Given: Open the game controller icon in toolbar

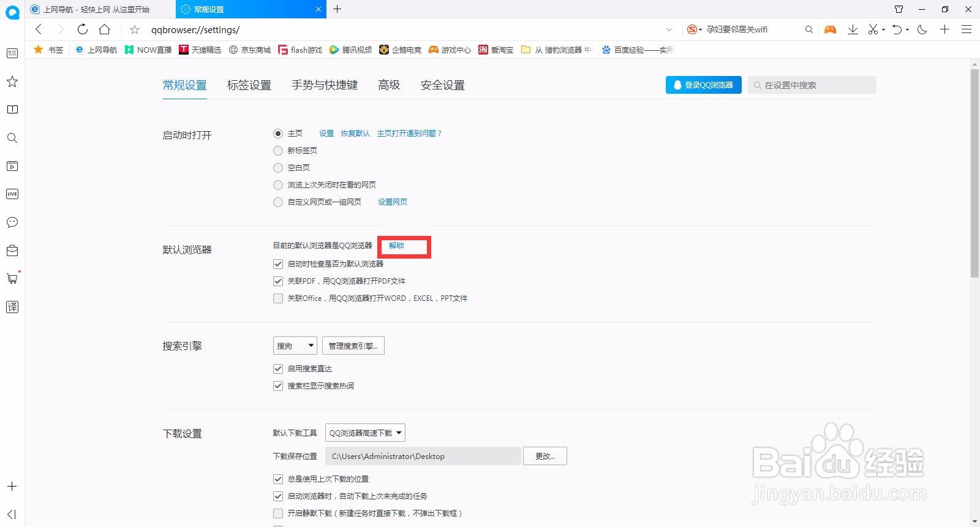Looking at the screenshot, I should 830,29.
